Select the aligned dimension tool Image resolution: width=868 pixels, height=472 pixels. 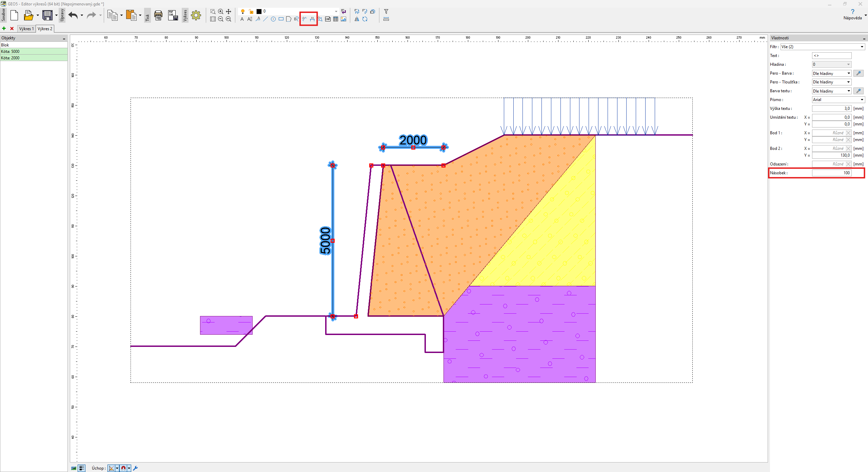pyautogui.click(x=304, y=19)
